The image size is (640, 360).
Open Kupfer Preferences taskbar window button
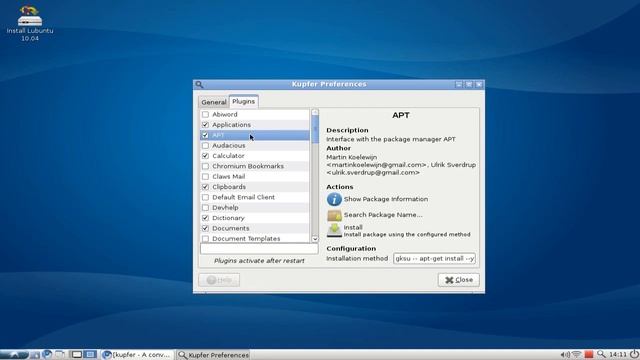point(213,355)
